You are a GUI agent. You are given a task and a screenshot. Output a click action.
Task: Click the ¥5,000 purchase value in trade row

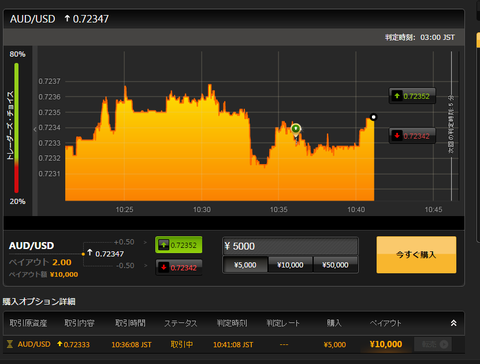tap(335, 345)
